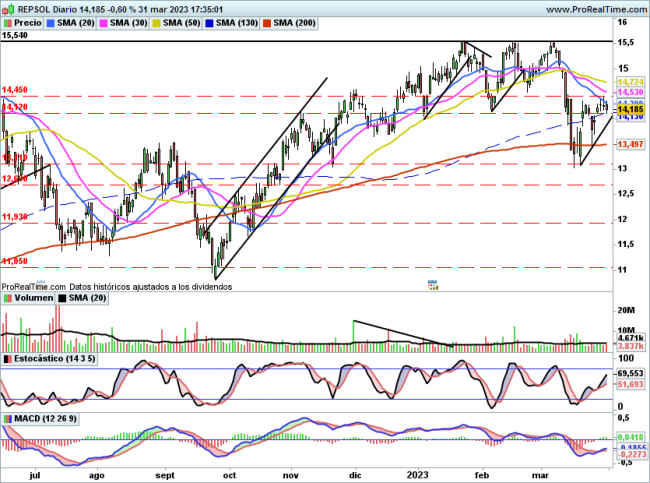This screenshot has height=483, width=650.
Task: Click the chart icon beside REPSOL title
Action: point(8,9)
